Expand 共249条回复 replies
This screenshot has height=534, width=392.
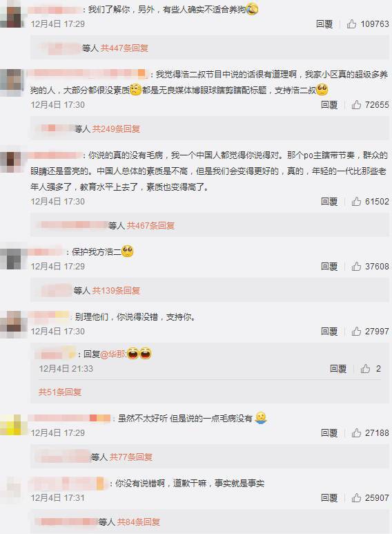click(116, 128)
